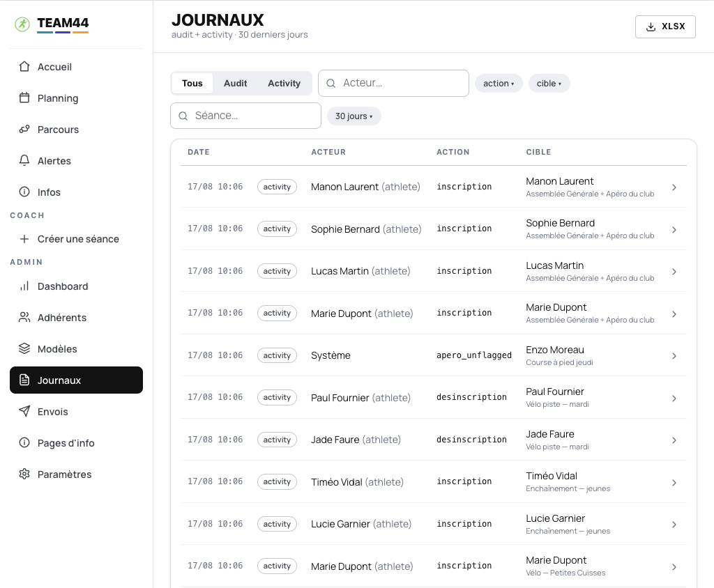Click the Accueil home icon
Screen dimensions: 714x588
24,66
